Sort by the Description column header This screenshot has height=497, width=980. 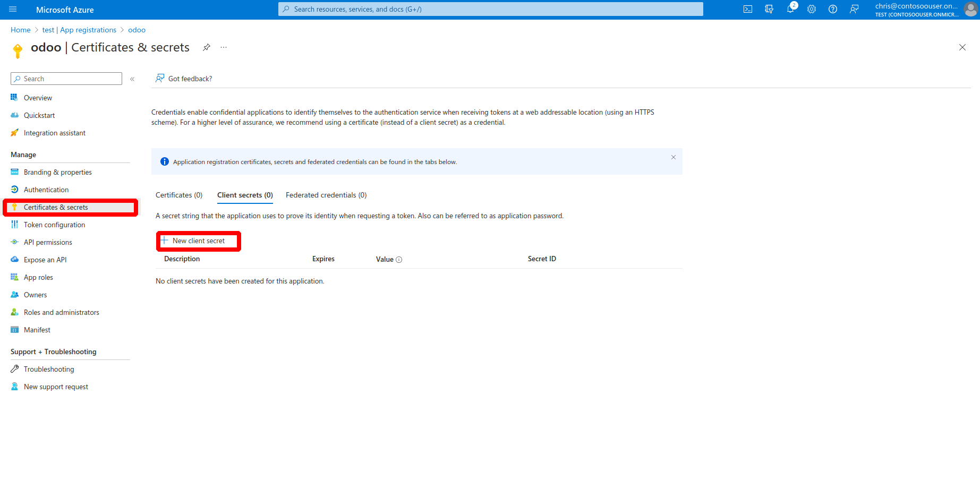click(x=182, y=259)
